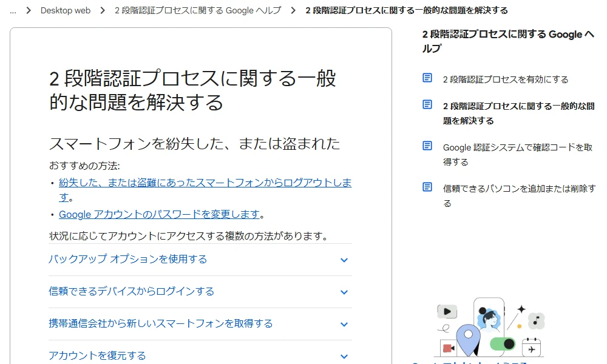The width and height of the screenshot is (607, 364).
Task: Click text おすすめの方法:
Action: (84, 166)
